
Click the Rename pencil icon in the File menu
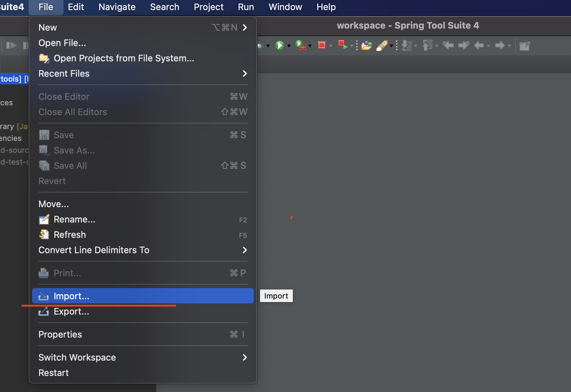44,219
